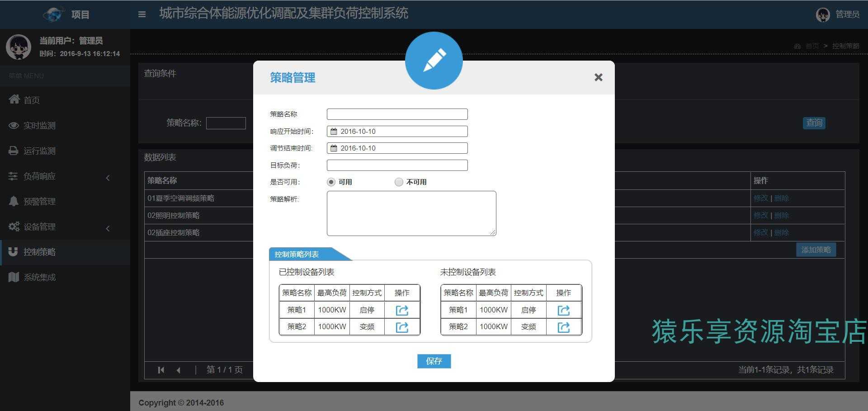Toggle the hamburger menu icon in header
The image size is (868, 411).
click(x=142, y=14)
